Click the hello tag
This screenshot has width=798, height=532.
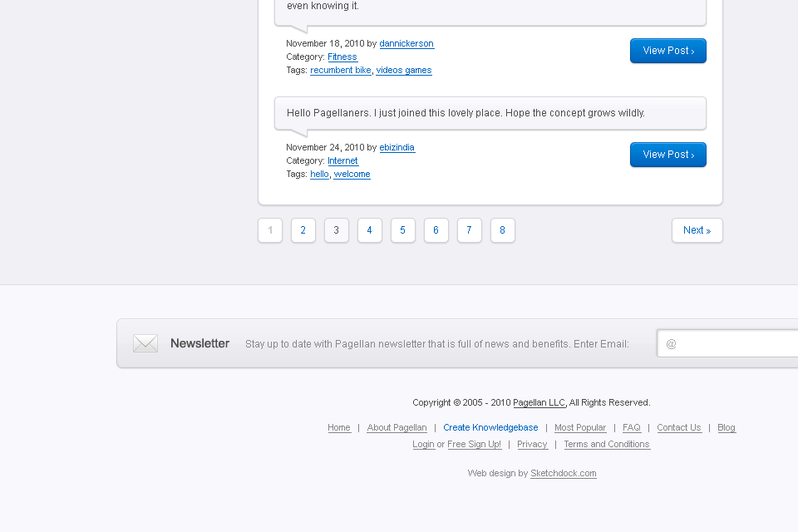[319, 174]
